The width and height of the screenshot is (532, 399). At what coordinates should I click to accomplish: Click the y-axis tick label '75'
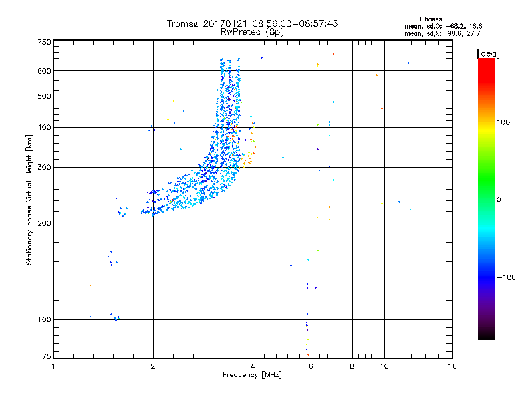pos(47,356)
